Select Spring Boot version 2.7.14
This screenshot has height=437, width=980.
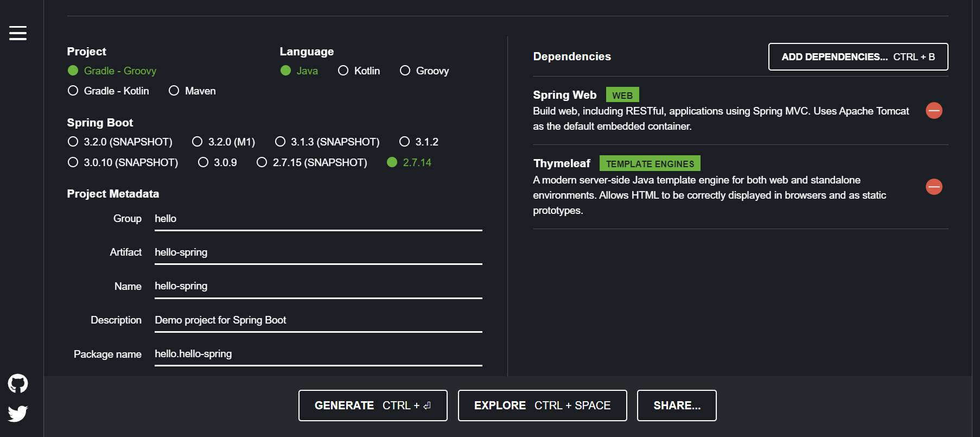(x=409, y=162)
